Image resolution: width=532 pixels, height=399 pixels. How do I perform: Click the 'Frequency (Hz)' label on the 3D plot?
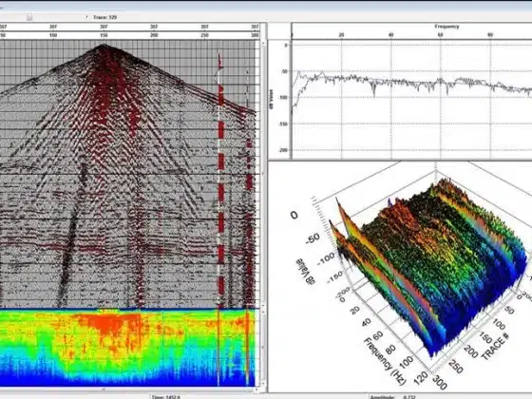point(385,361)
